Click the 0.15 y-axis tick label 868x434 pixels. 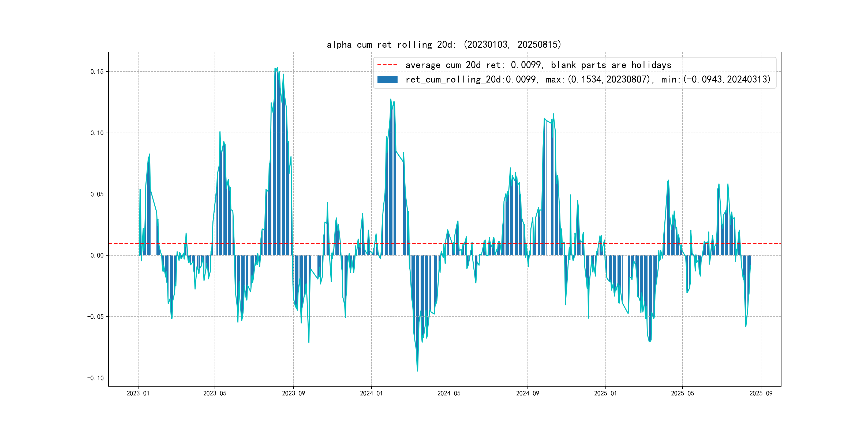tap(97, 72)
